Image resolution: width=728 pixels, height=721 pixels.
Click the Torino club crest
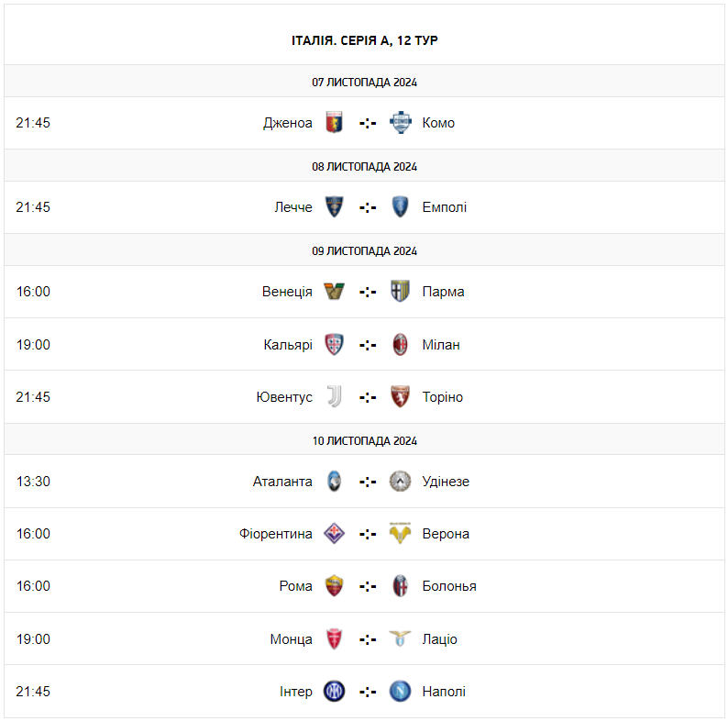point(400,397)
